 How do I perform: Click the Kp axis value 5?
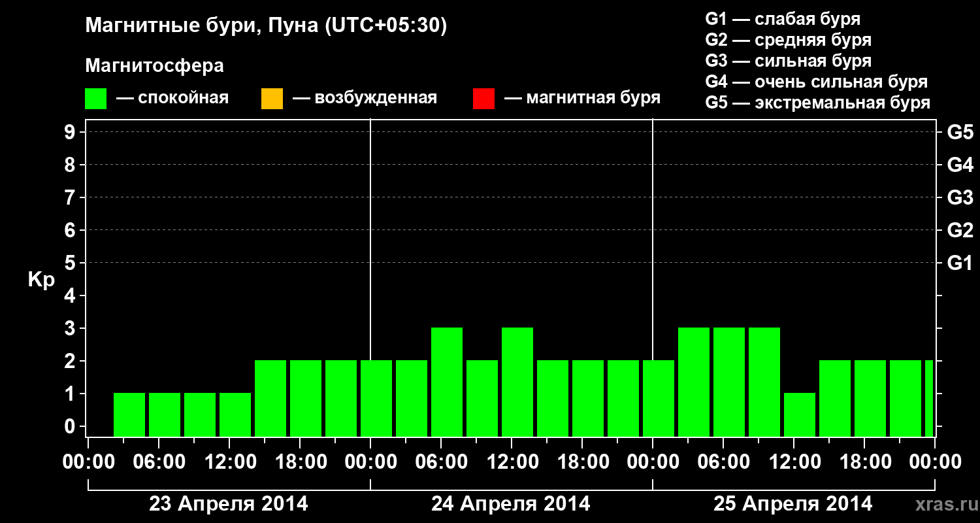[x=71, y=263]
